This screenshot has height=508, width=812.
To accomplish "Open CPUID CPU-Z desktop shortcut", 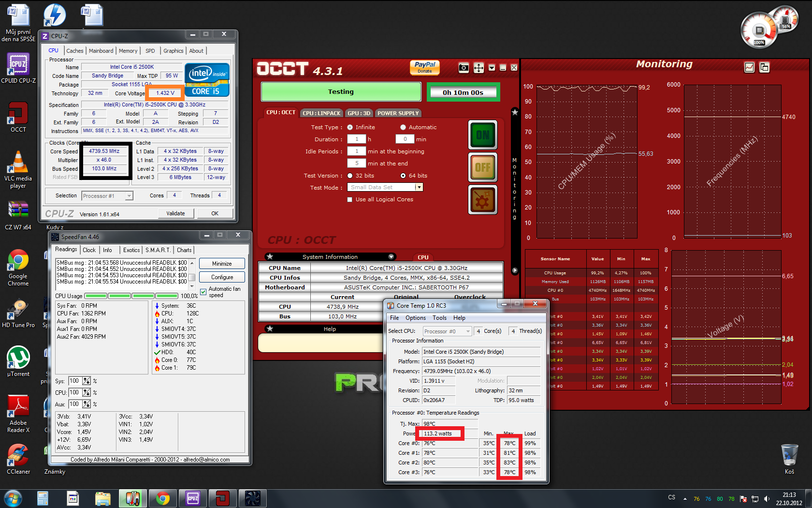I will 18,68.
